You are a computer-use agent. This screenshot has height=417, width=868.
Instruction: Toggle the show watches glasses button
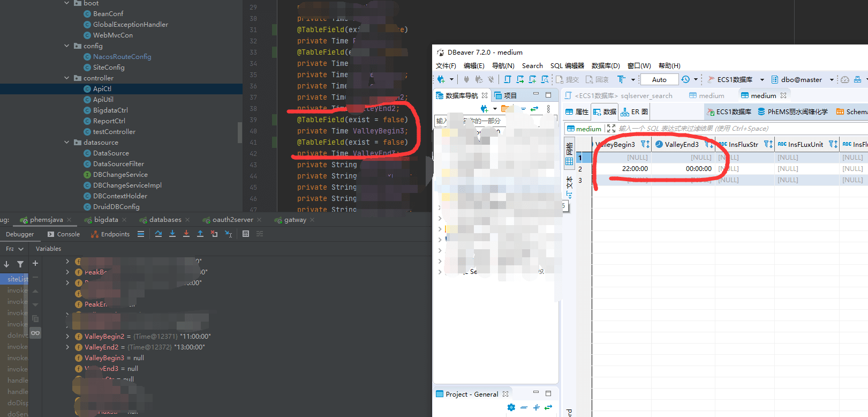(x=35, y=333)
